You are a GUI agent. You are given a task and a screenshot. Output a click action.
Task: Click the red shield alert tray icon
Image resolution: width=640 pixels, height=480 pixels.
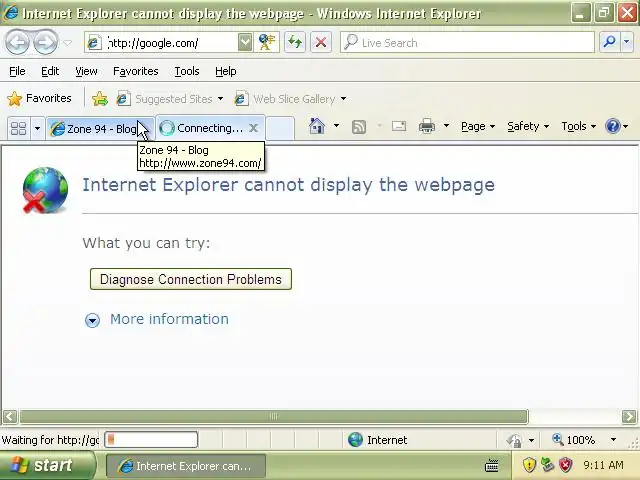pos(565,465)
